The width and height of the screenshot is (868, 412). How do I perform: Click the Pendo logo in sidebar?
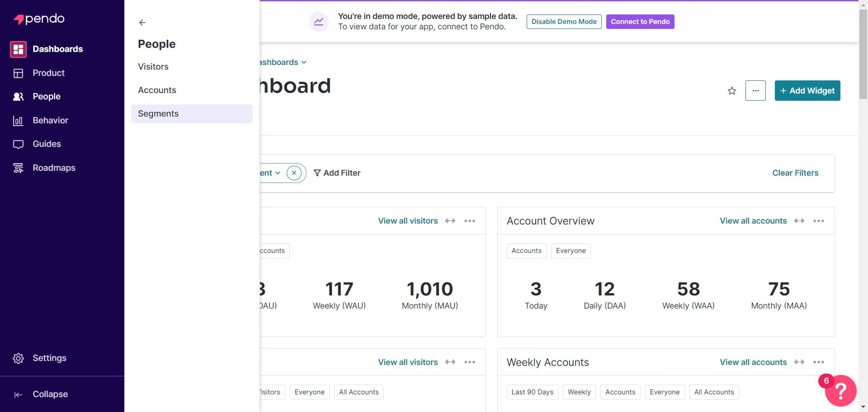39,19
